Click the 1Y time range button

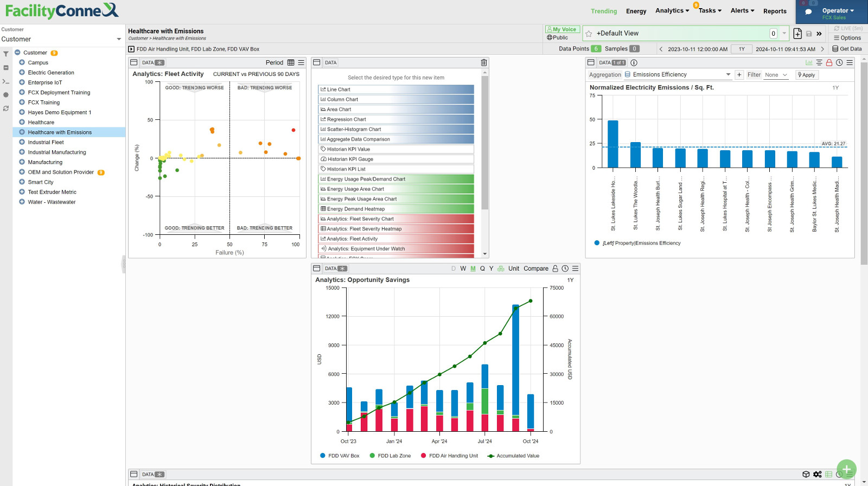point(742,49)
